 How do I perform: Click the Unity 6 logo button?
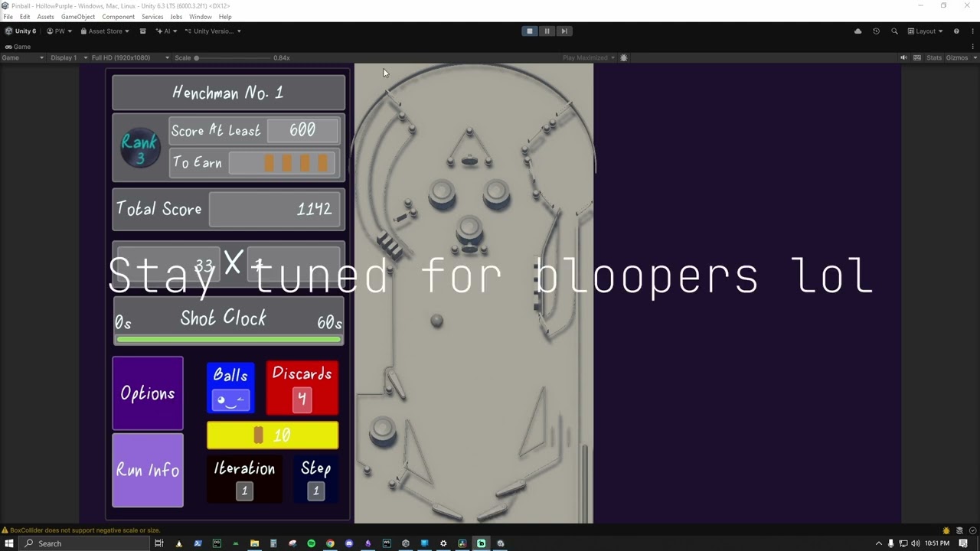click(21, 31)
